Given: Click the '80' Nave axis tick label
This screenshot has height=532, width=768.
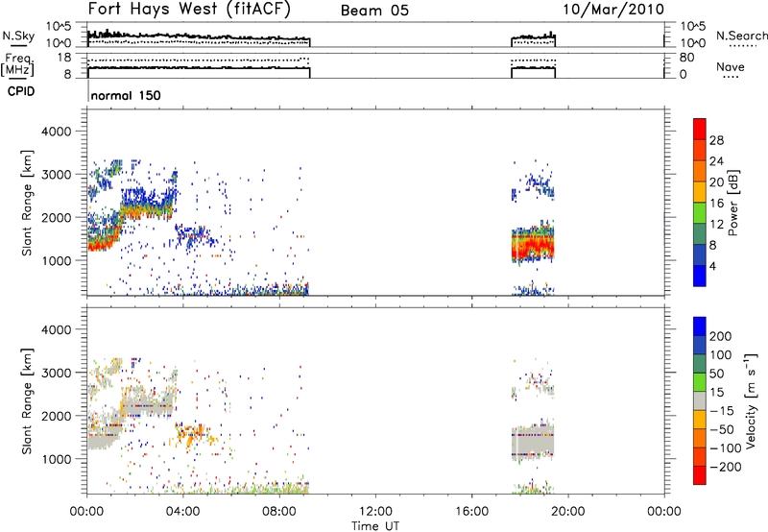Looking at the screenshot, I should (686, 58).
